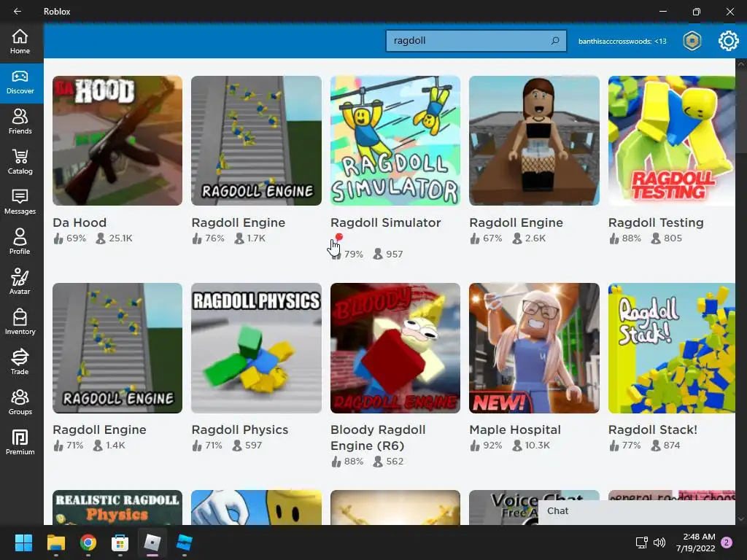This screenshot has height=560, width=747.
Task: Click the Ragdoll Physics title link
Action: tap(240, 429)
